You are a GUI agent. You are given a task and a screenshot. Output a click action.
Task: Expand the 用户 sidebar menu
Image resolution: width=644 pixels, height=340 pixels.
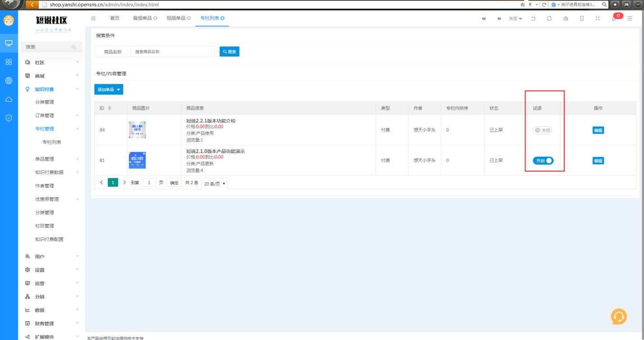pos(52,257)
